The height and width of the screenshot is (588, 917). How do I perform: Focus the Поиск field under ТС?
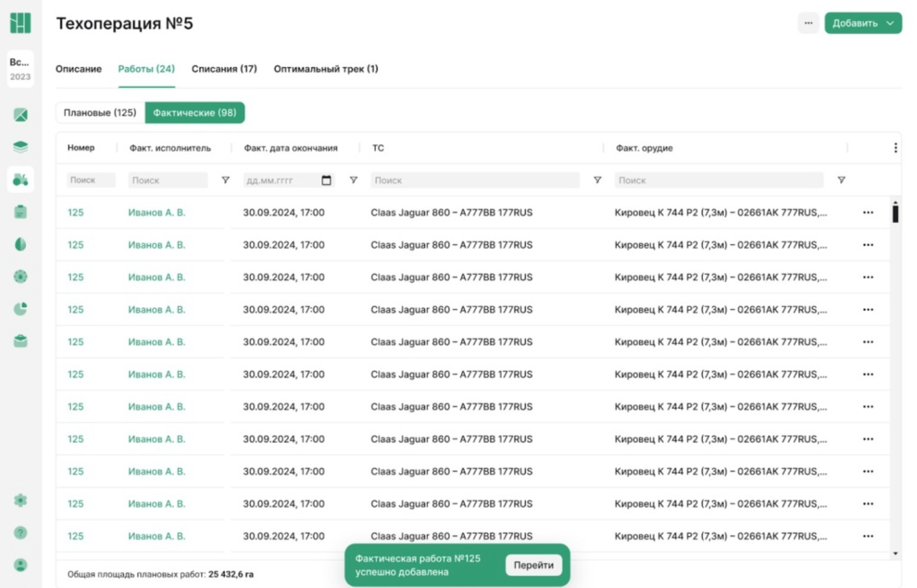475,180
